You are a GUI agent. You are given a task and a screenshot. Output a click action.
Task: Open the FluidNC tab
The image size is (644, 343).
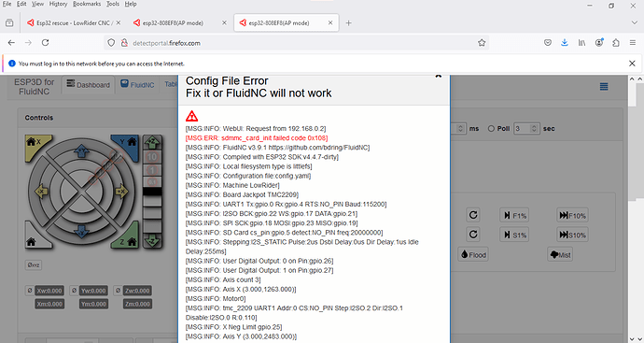(x=137, y=85)
